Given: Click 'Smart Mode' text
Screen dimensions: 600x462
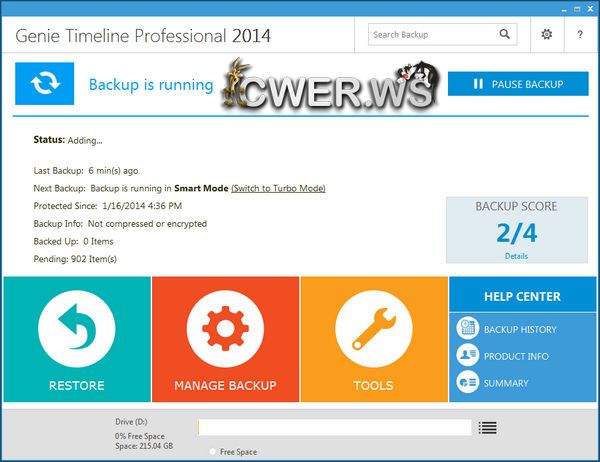Looking at the screenshot, I should [x=201, y=188].
